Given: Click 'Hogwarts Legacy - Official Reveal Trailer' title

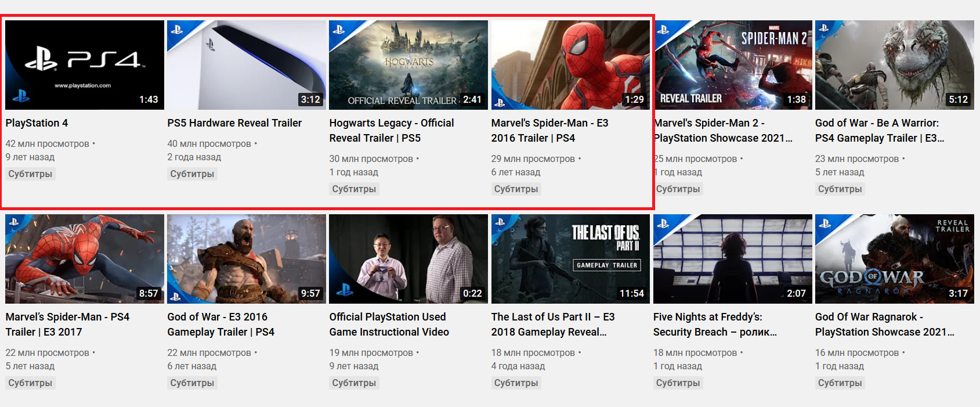Looking at the screenshot, I should coord(392,131).
